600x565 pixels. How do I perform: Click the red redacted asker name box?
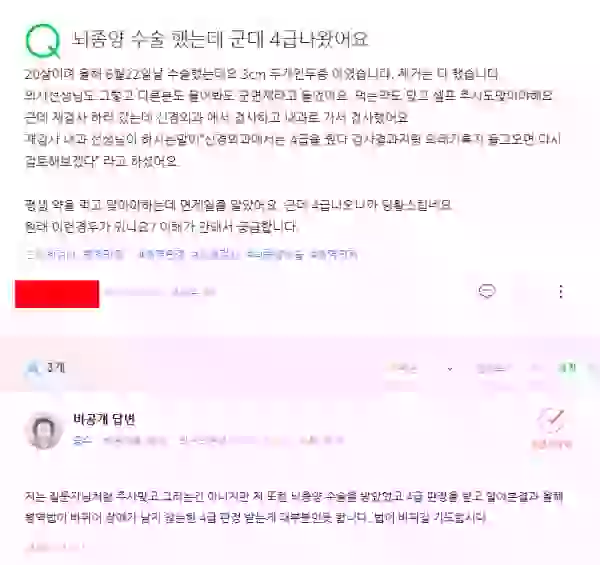pyautogui.click(x=57, y=294)
